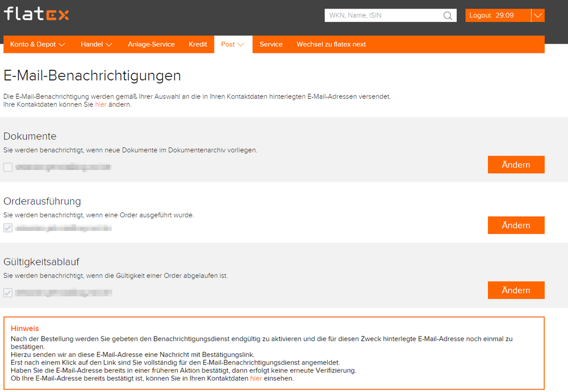This screenshot has height=392, width=568.
Task: Click Ändern in the Gültigkeitsablauf section
Action: (516, 290)
